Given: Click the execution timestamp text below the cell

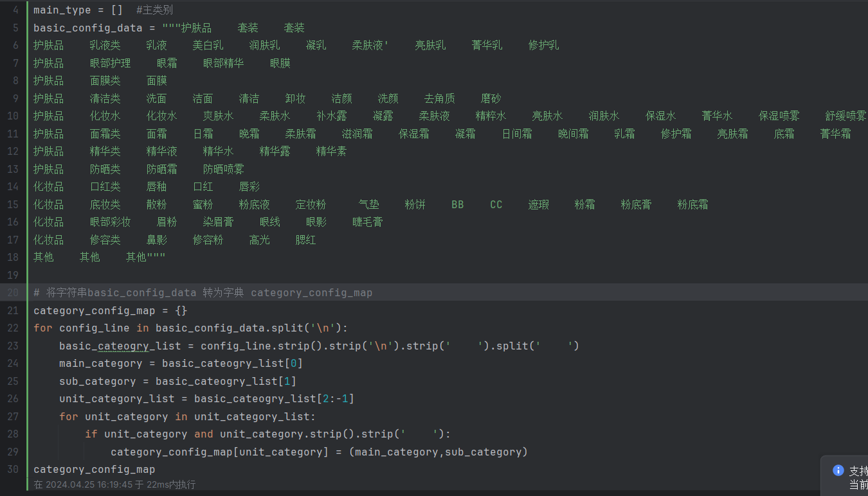Looking at the screenshot, I should point(114,484).
